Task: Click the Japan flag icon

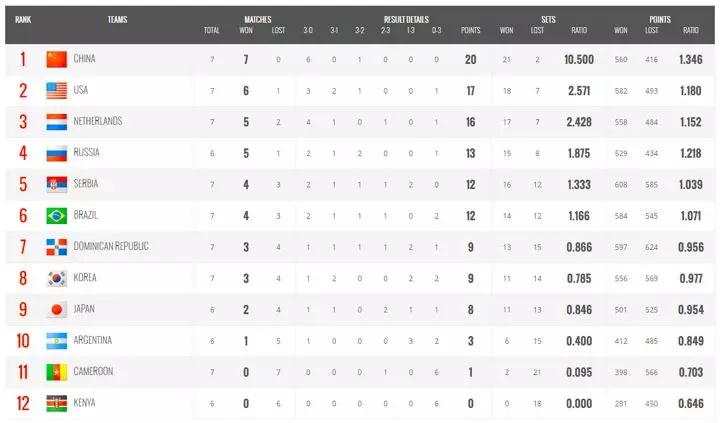Action: [x=56, y=309]
